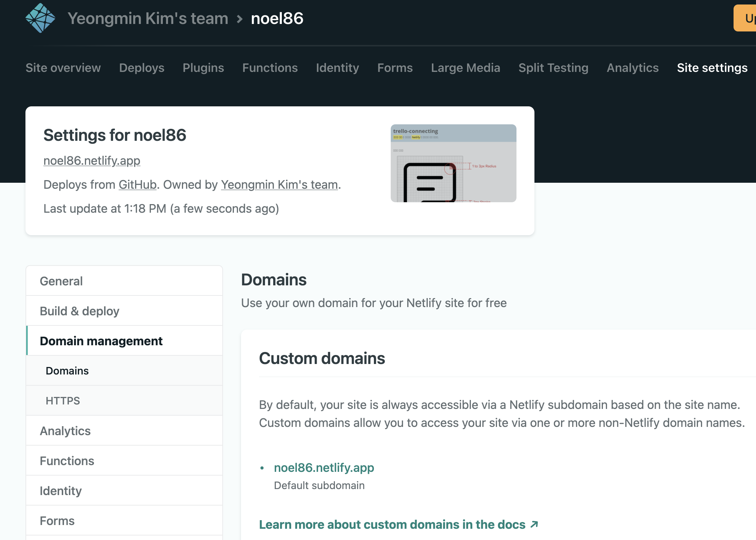Image resolution: width=756 pixels, height=540 pixels.
Task: Open Yeongmin Kim's team breadcrumb
Action: [148, 18]
